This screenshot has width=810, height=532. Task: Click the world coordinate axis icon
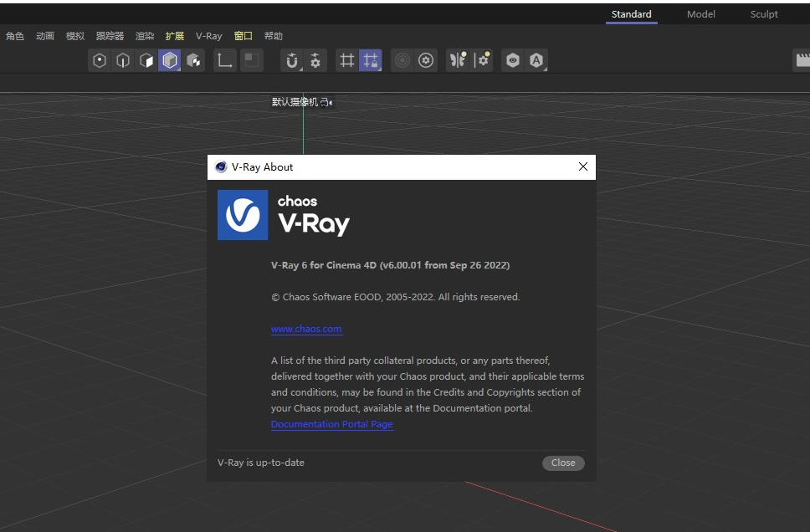[224, 59]
